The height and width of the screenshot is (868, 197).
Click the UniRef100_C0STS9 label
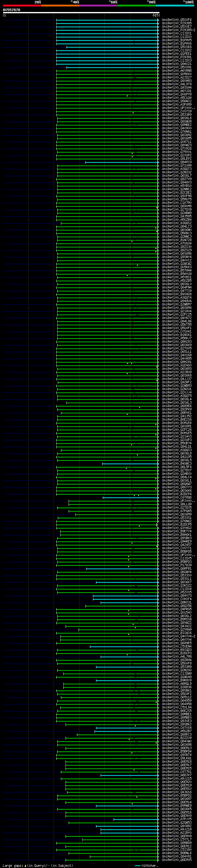click(x=177, y=111)
